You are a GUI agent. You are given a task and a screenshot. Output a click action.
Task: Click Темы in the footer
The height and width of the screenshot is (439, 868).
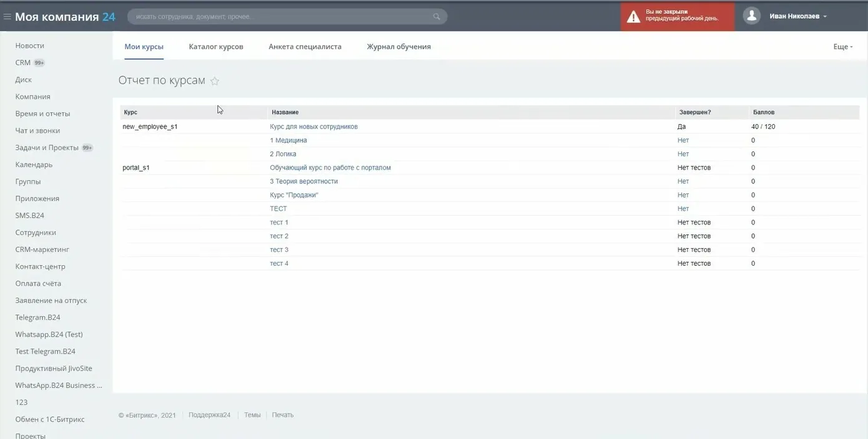(252, 415)
